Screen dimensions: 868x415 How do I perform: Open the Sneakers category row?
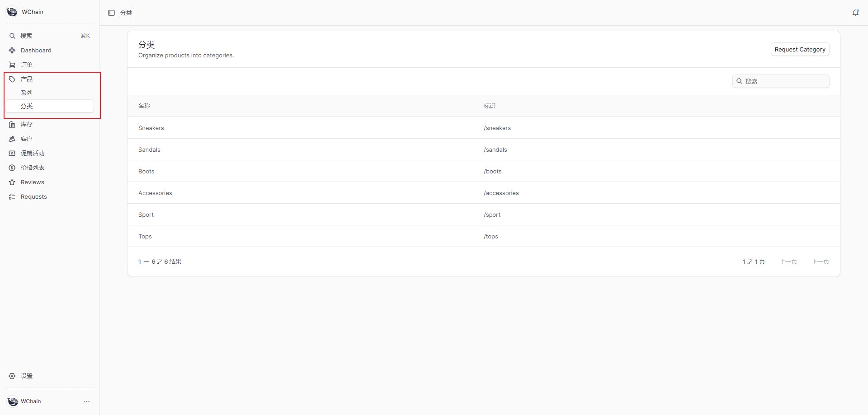tap(151, 128)
